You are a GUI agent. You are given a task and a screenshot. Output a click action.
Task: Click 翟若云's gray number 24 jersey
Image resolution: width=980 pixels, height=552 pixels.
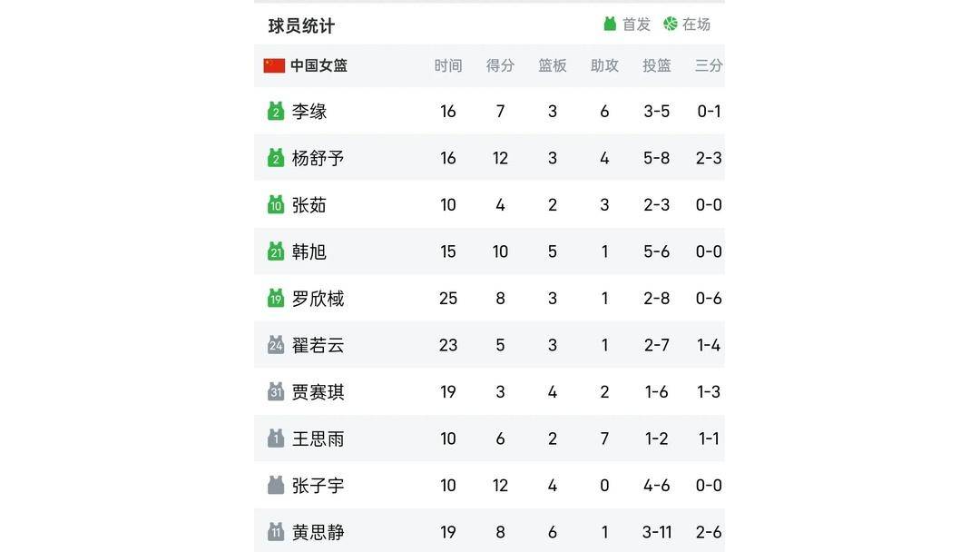pos(276,345)
